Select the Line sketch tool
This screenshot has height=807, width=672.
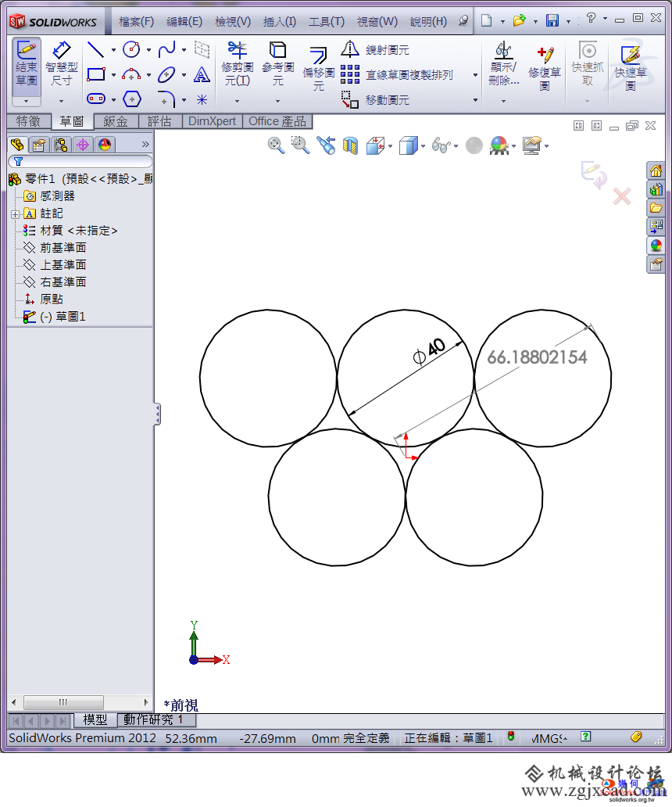[x=95, y=49]
